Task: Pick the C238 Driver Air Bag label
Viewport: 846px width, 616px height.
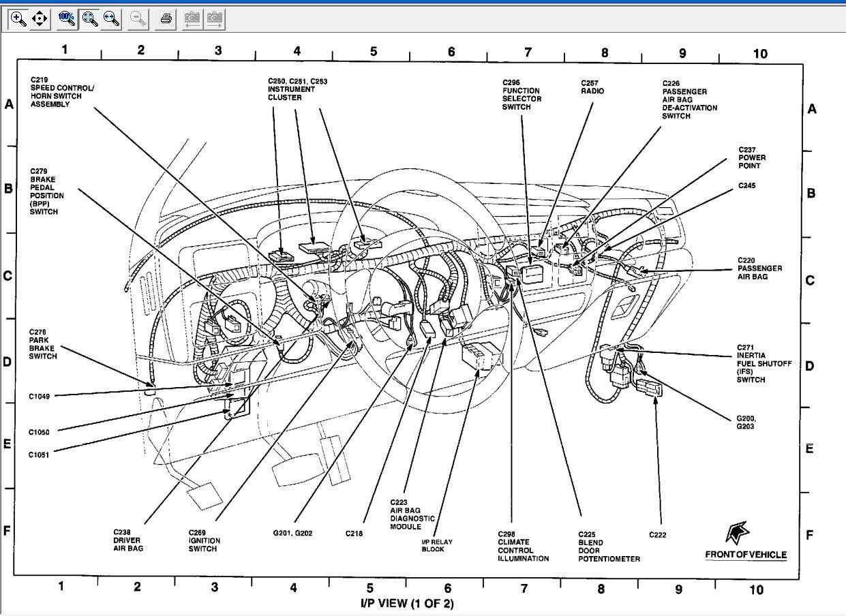Action: (127, 540)
